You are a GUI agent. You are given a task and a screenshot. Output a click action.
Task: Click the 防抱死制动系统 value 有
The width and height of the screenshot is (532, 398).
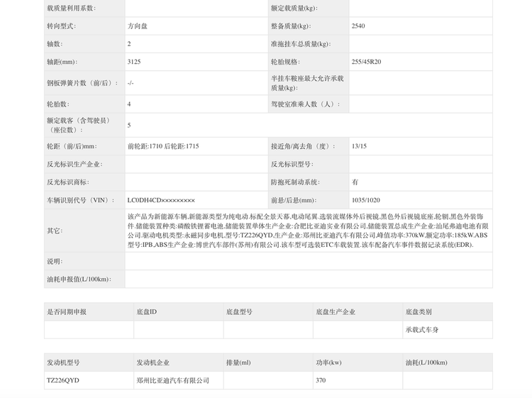coord(355,182)
